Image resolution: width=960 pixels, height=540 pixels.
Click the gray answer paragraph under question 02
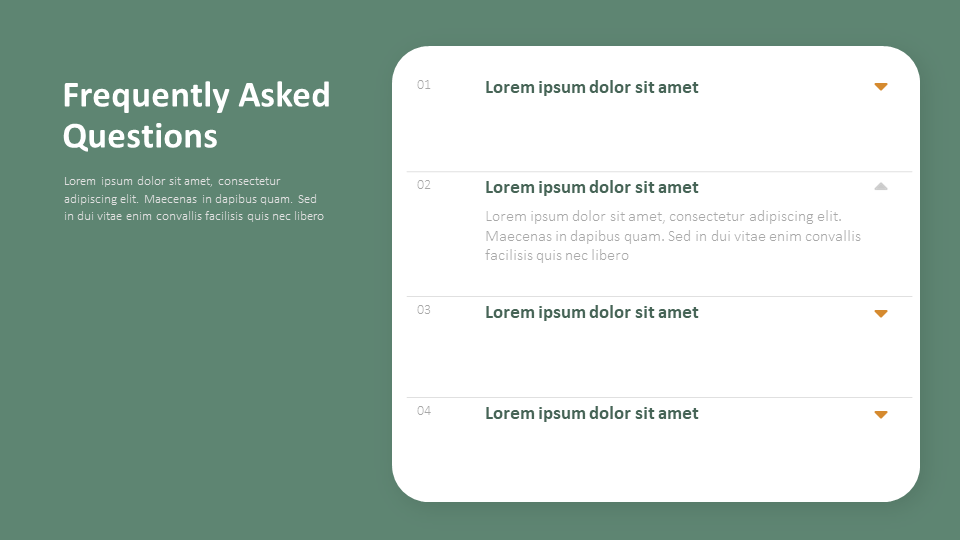(672, 236)
